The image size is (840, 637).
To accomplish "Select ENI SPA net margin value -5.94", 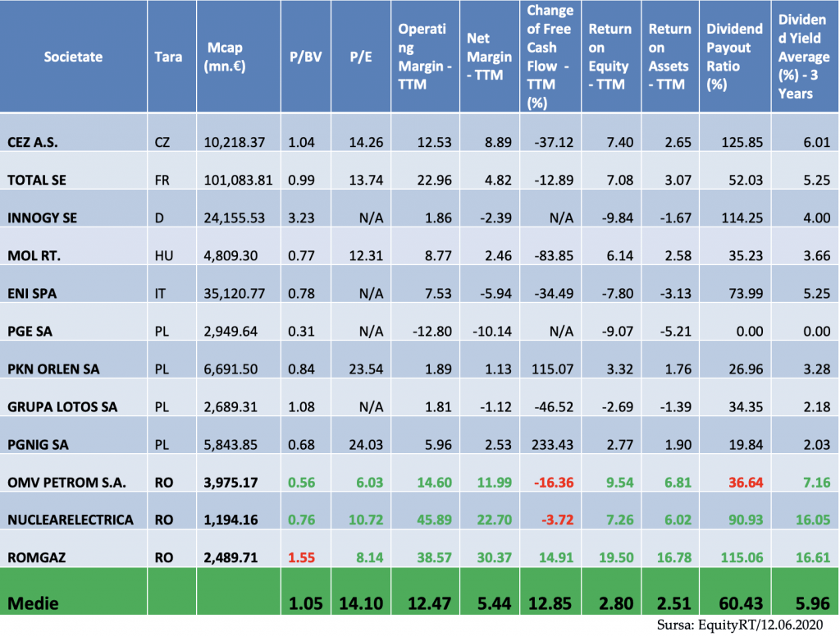I will (489, 294).
